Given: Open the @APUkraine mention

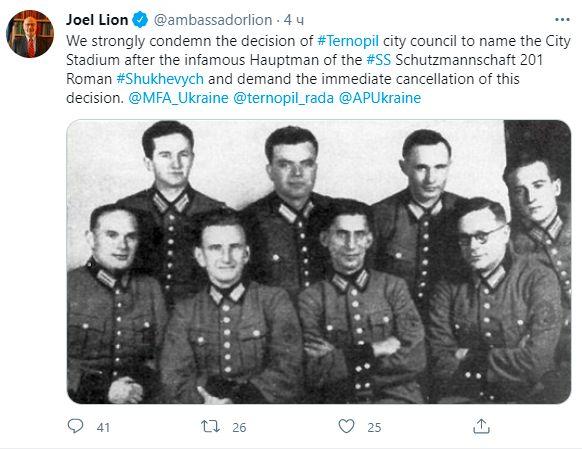Looking at the screenshot, I should [380, 98].
